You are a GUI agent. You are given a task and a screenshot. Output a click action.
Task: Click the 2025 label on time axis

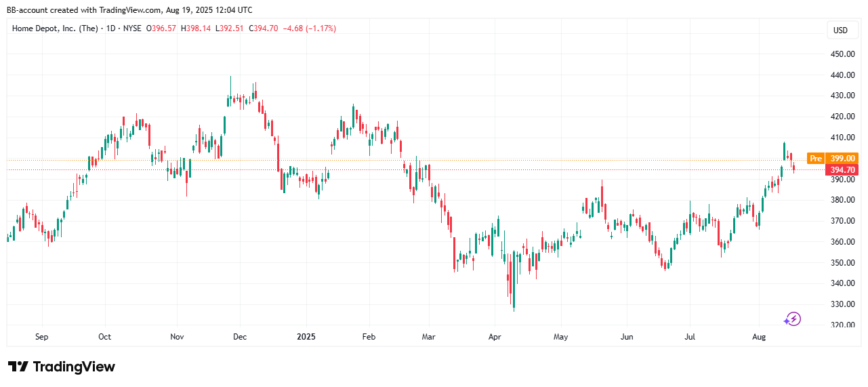[x=306, y=337]
